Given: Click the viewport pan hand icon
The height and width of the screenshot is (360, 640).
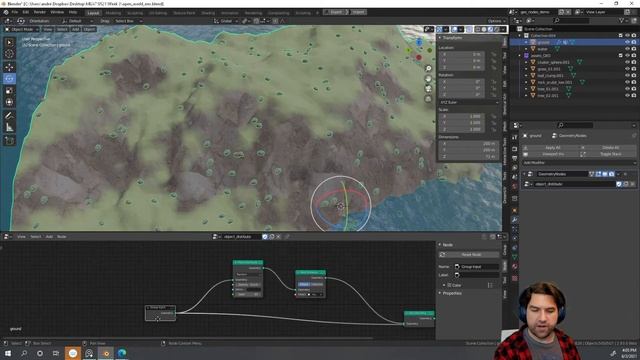Looking at the screenshot, I should click(428, 79).
